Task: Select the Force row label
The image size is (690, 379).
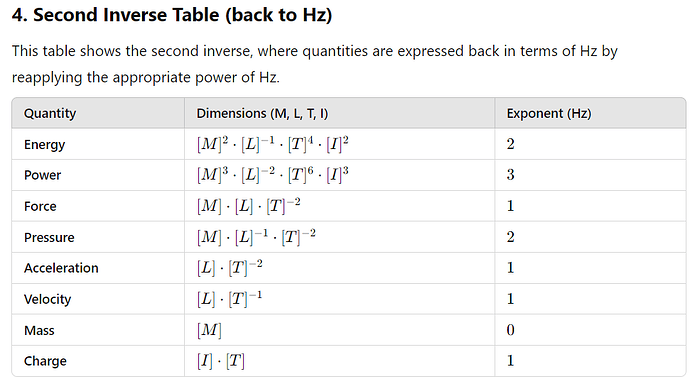Action: click(40, 206)
